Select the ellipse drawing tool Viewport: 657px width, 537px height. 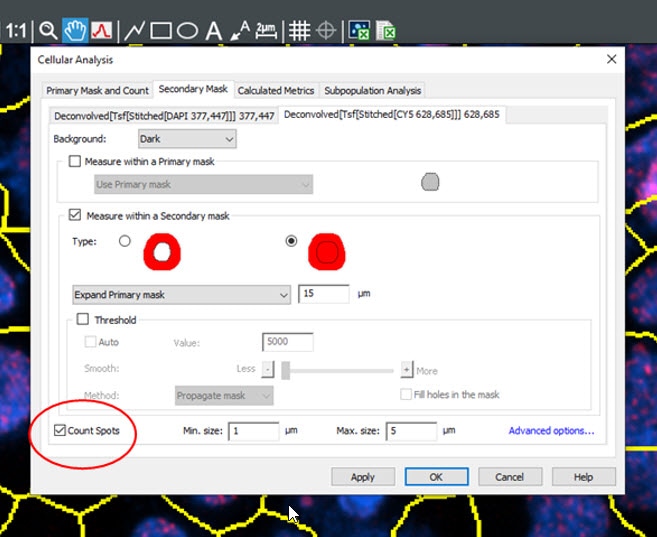(x=187, y=30)
